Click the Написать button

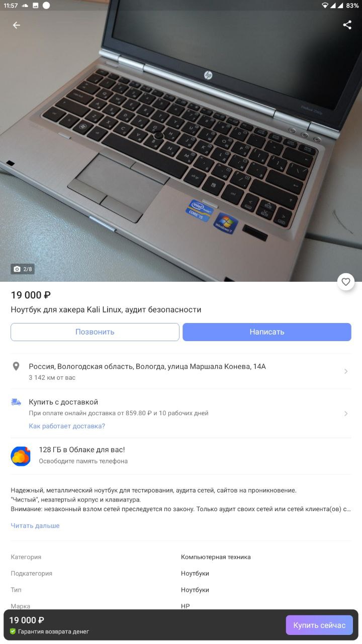(x=267, y=332)
